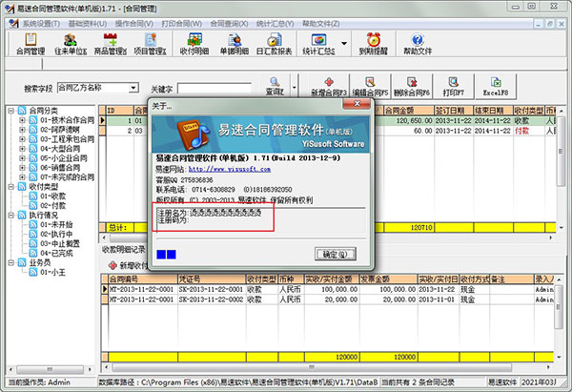Open 合同查询(X) menu
This screenshot has height=392, width=572.
tap(229, 24)
